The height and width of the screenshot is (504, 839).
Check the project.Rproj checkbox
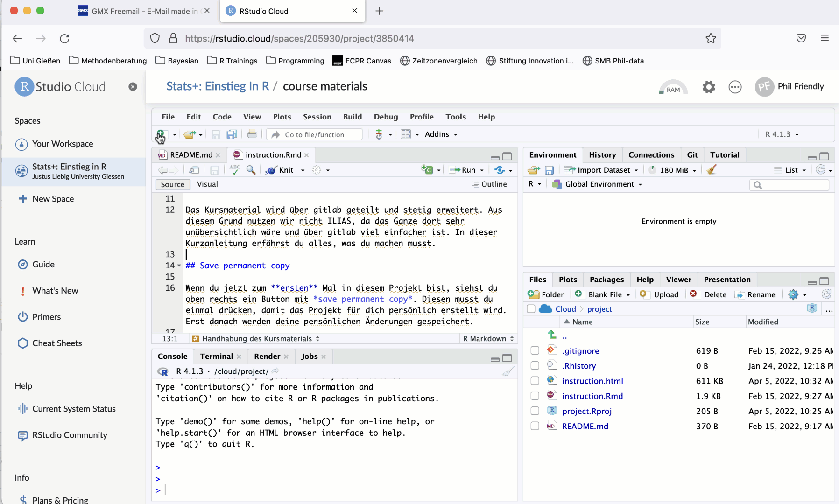click(x=535, y=411)
